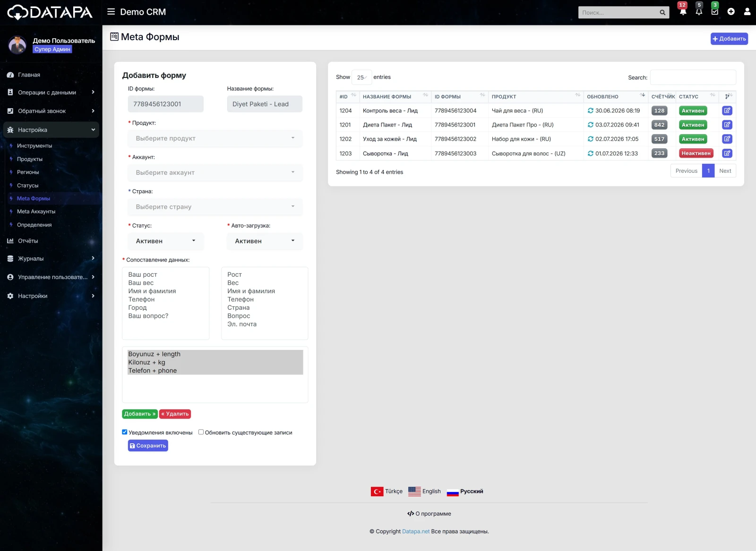
Task: Click the Russian flag icon
Action: tap(453, 492)
